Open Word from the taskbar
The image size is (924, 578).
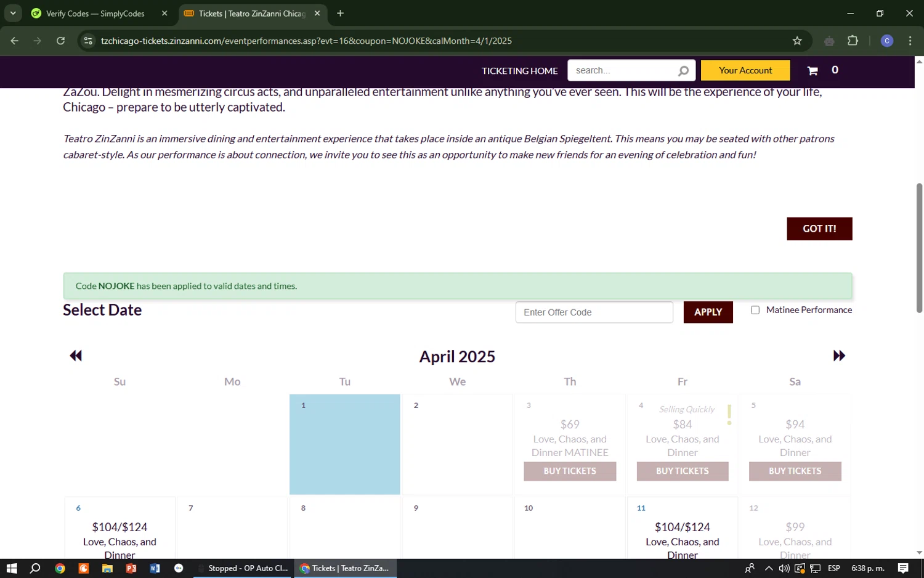click(x=155, y=568)
